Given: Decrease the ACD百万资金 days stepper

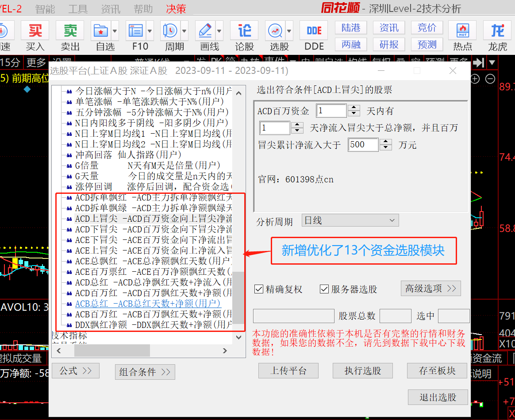Looking at the screenshot, I should 354,114.
